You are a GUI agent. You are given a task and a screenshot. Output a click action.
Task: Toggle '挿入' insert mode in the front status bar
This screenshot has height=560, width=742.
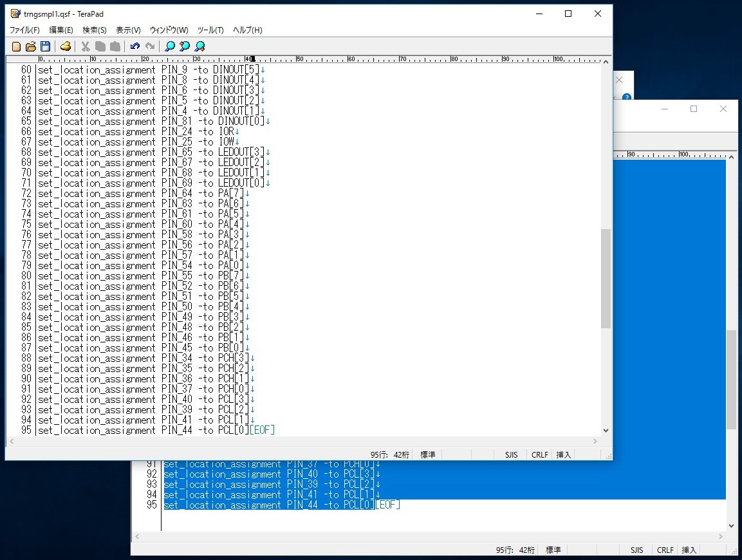click(x=564, y=454)
